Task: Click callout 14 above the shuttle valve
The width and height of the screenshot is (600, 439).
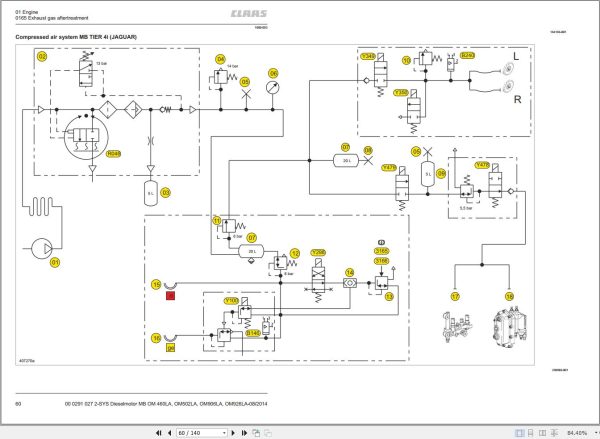Action: pos(350,272)
